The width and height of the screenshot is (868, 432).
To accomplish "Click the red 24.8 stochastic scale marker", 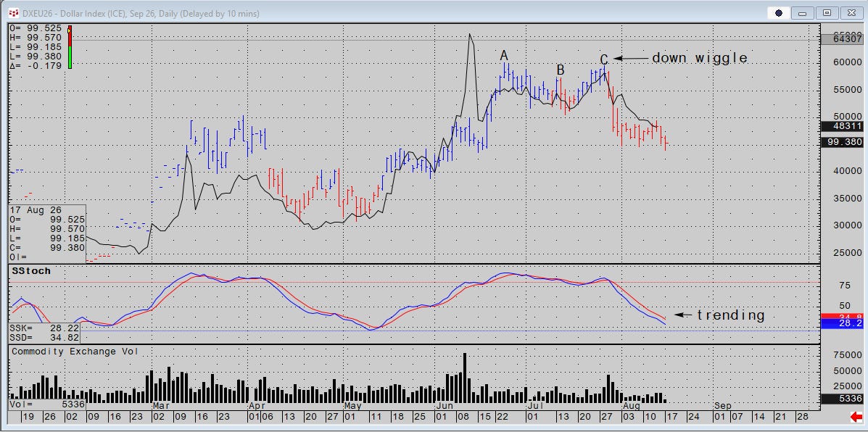I will 842,316.
